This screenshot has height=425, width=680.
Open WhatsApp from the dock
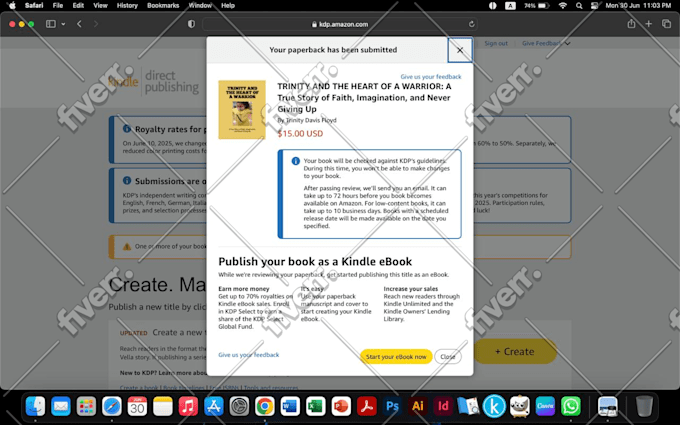[x=571, y=407]
